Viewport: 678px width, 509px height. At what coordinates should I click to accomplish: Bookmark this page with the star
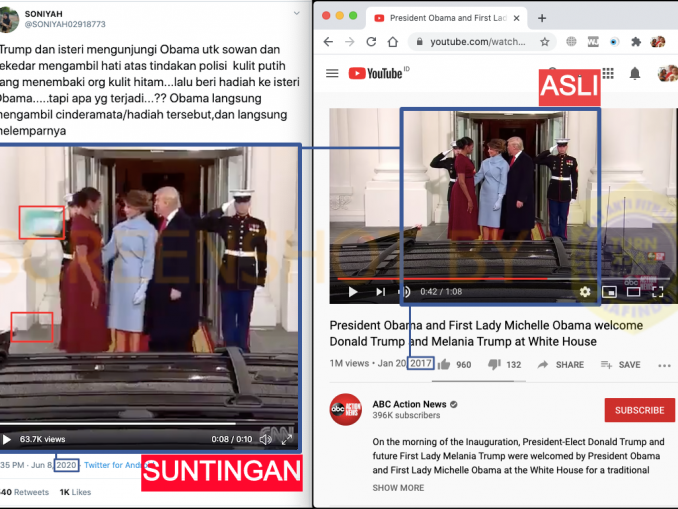[544, 42]
